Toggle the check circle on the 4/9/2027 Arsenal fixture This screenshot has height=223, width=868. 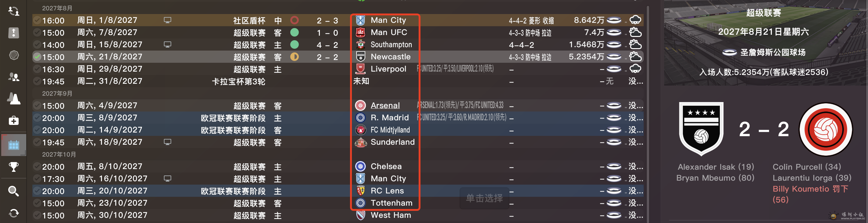pos(37,106)
